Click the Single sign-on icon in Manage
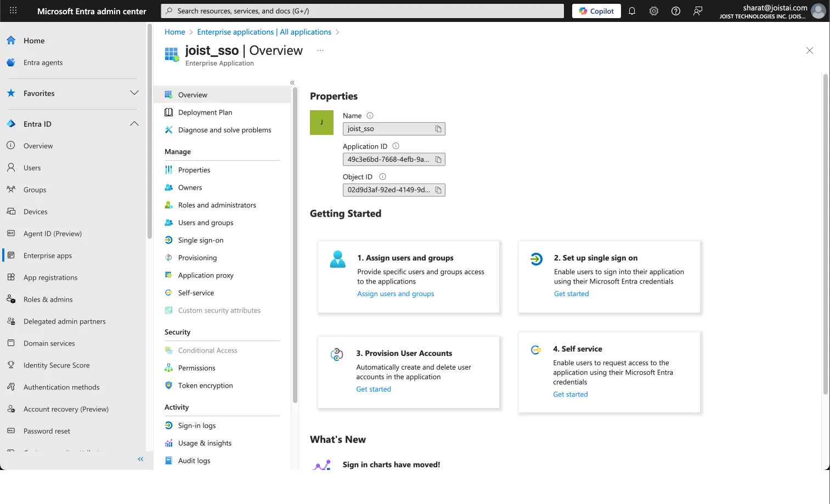Screen dimensions: 830x504 [x=169, y=240]
